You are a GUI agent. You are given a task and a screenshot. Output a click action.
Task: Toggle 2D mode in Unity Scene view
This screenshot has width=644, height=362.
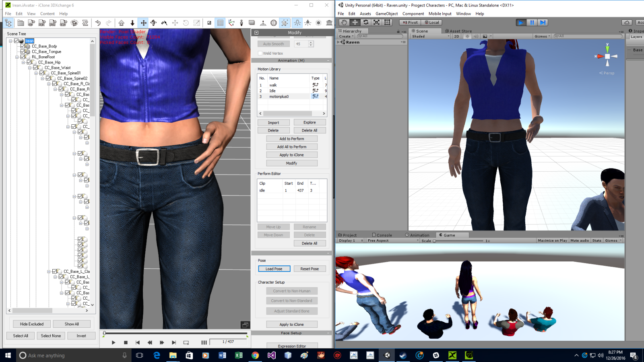(x=456, y=36)
